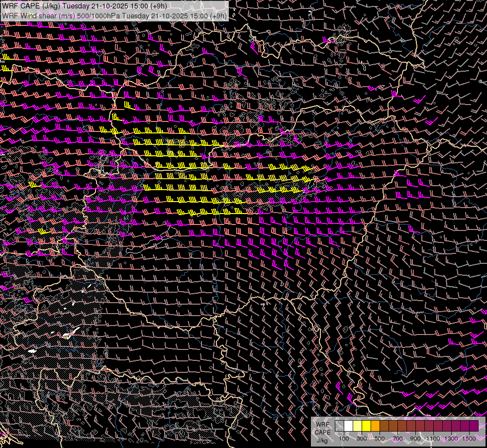Image resolution: width=487 pixels, height=448 pixels.
Task: Click the '700' legend value
Action: (x=397, y=439)
